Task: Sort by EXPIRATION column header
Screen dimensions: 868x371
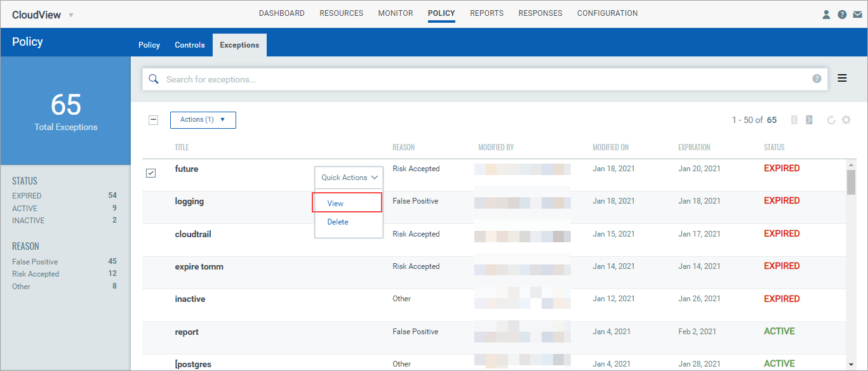Action: point(694,147)
